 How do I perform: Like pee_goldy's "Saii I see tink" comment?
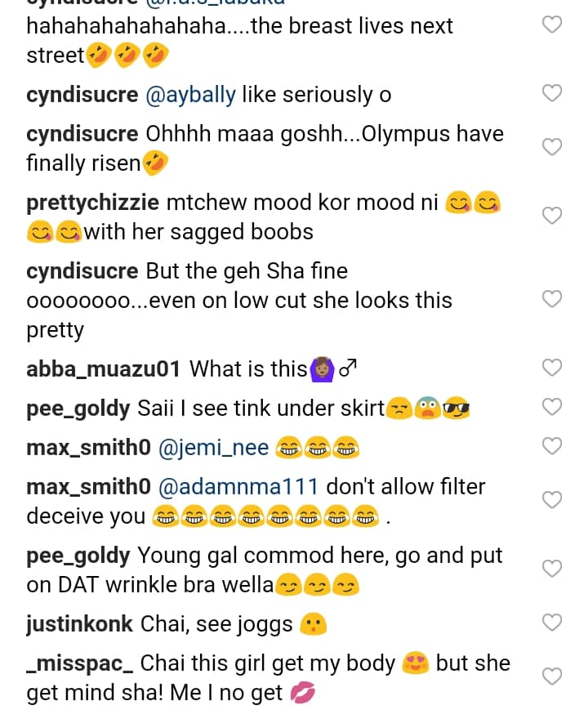pos(553,406)
